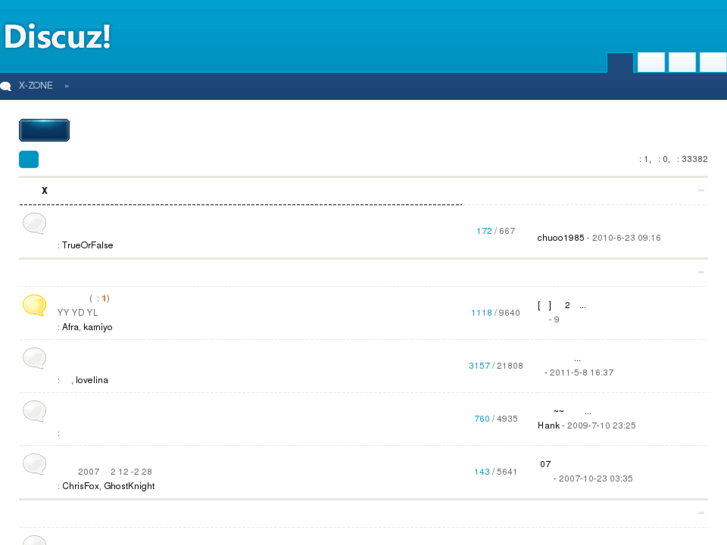Click the speech bubble icon beside X-ZONE
The image size is (727, 545).
tap(6, 86)
